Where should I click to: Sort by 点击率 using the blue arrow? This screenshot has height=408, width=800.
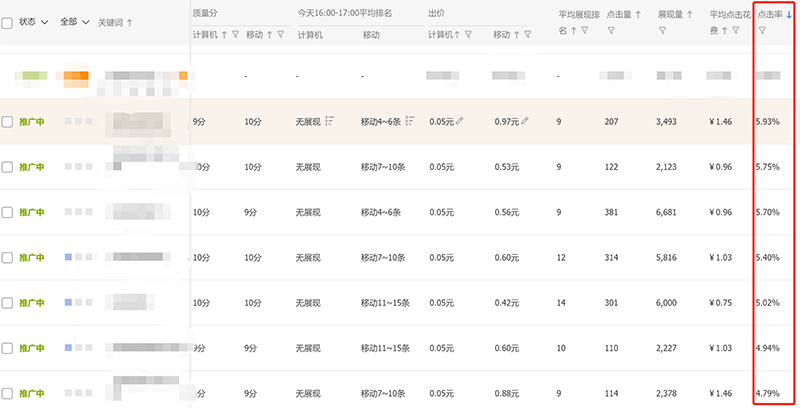[x=789, y=14]
